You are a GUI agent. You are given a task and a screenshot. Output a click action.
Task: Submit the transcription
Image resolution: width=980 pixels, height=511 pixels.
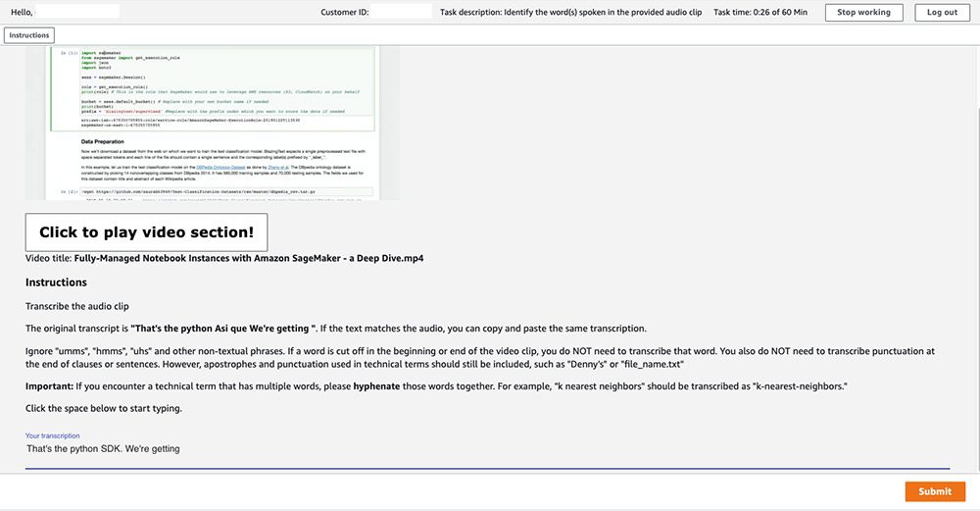(935, 491)
